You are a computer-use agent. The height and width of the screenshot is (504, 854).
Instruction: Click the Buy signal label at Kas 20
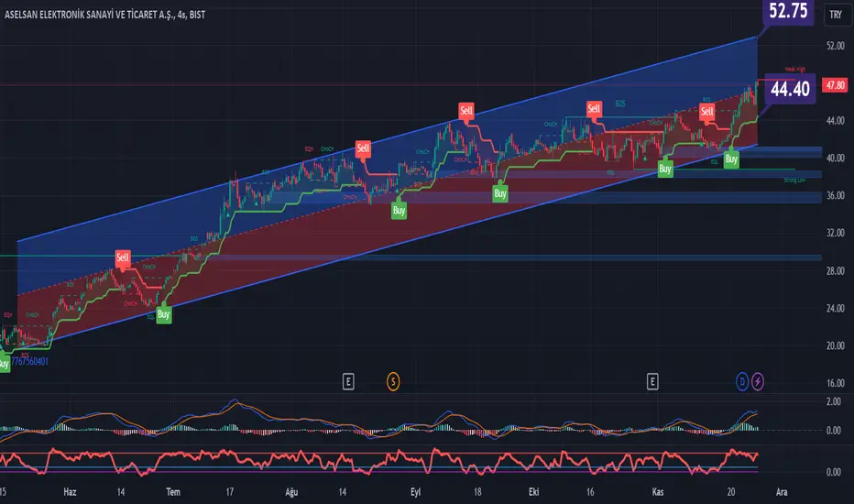coord(731,159)
